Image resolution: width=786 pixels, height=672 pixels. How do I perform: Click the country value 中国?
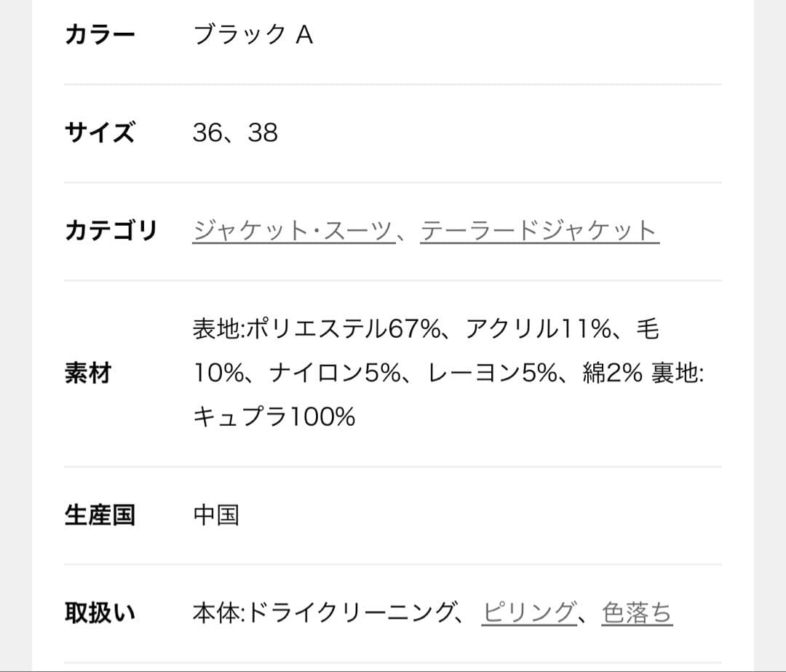[217, 515]
